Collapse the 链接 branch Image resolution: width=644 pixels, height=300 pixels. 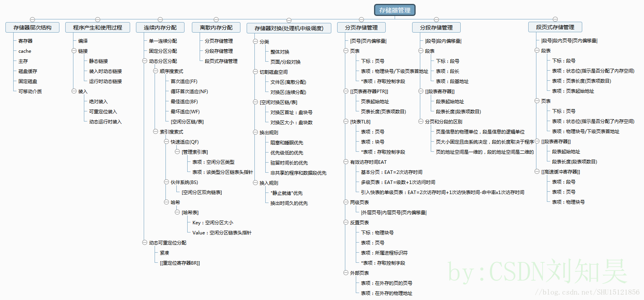74,51
